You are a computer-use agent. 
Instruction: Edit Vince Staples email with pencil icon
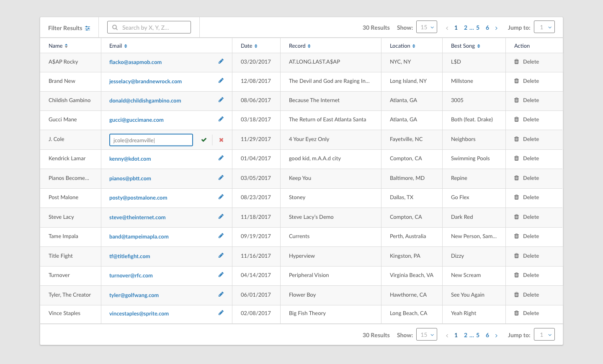(x=221, y=313)
